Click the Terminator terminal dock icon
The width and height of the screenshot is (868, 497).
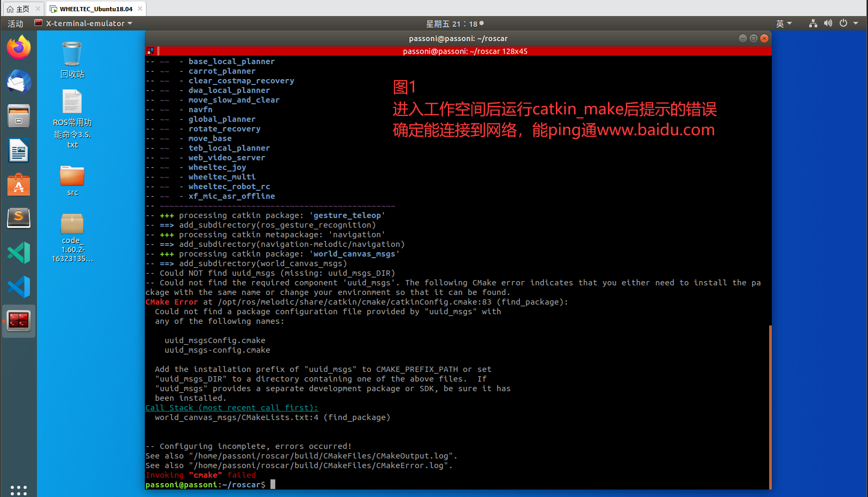[x=19, y=321]
